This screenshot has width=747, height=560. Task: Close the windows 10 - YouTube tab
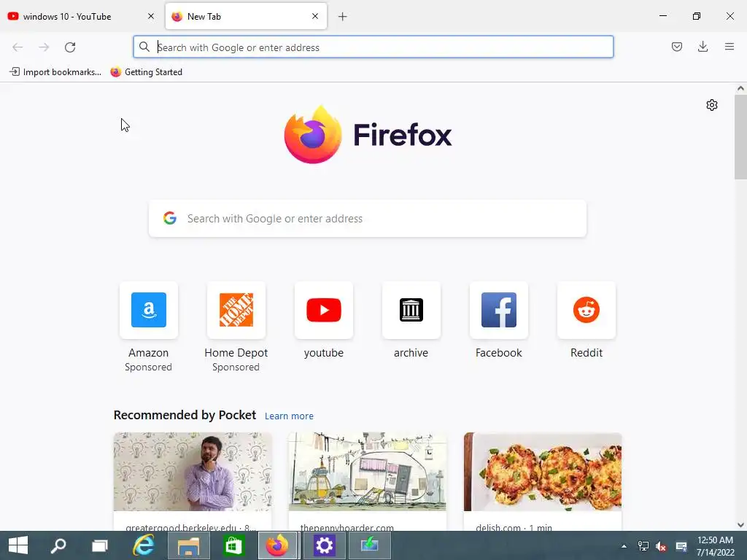151,16
